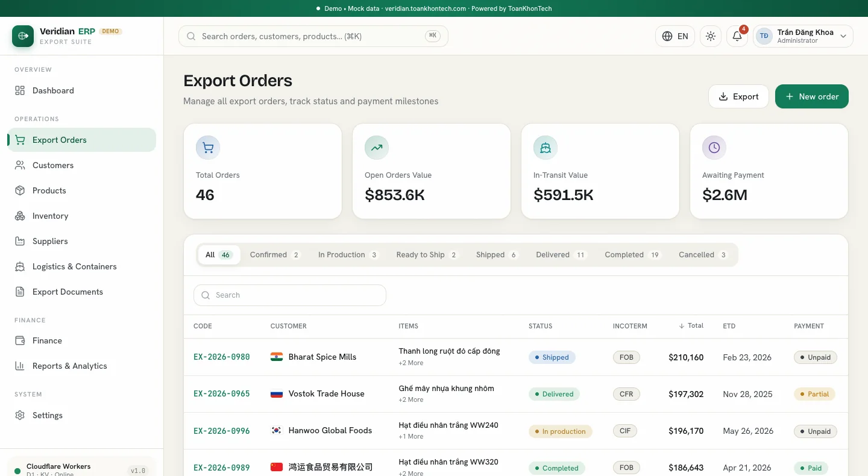Click customer Vostok Trade House
Image resolution: width=868 pixels, height=476 pixels.
(326, 394)
